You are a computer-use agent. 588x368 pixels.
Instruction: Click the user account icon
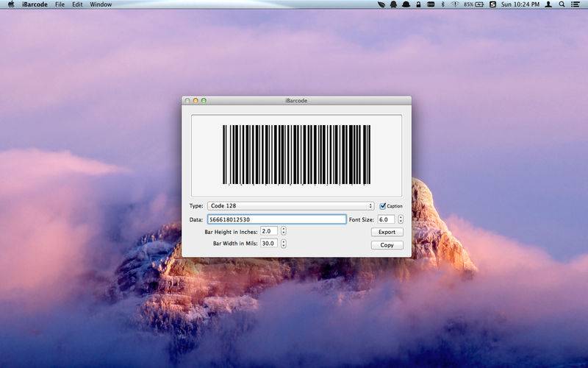pyautogui.click(x=548, y=4)
